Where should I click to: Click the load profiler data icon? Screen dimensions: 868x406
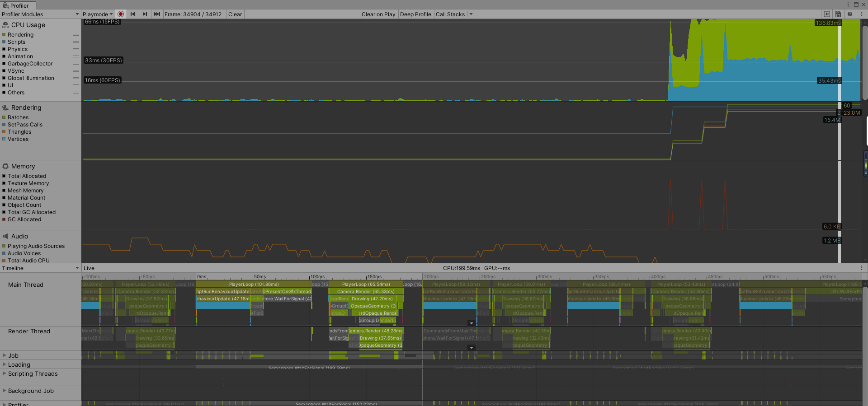tap(827, 14)
